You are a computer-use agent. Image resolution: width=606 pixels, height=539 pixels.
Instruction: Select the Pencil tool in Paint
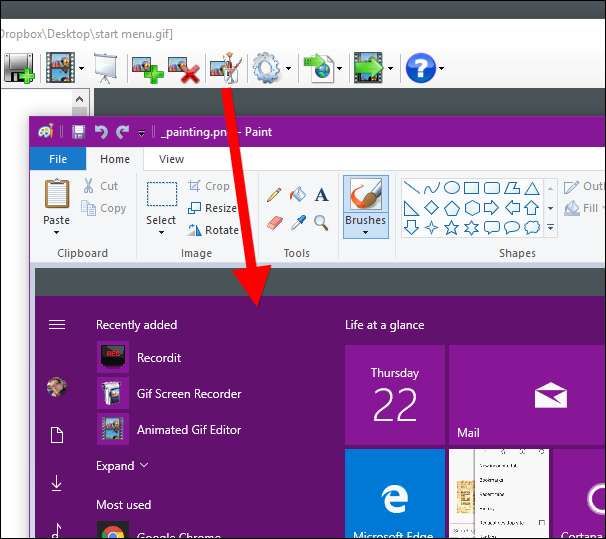(274, 194)
